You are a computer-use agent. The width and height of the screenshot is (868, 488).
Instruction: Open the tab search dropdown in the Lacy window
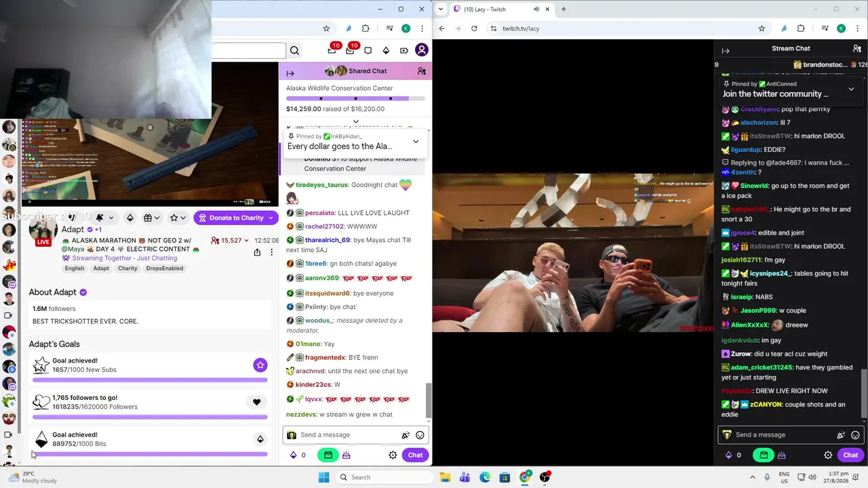441,9
